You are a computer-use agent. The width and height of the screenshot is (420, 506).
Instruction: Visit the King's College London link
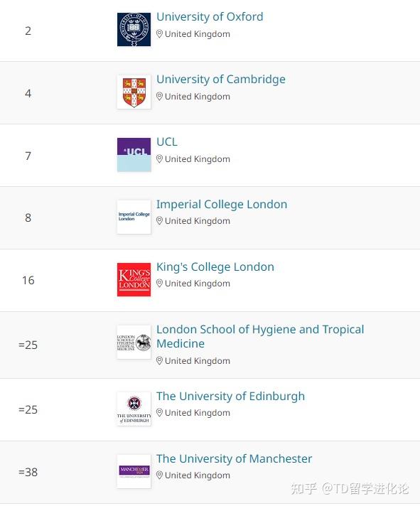coord(215,267)
